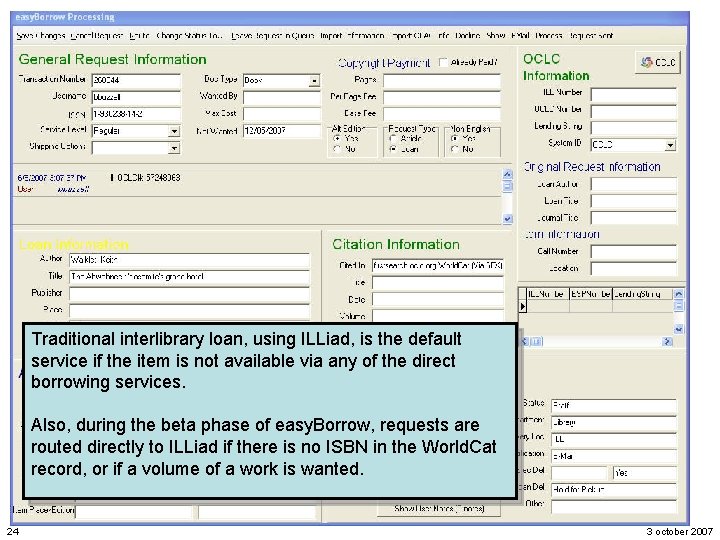Click the Max Cost field
The height and width of the screenshot is (540, 720).
(x=281, y=114)
